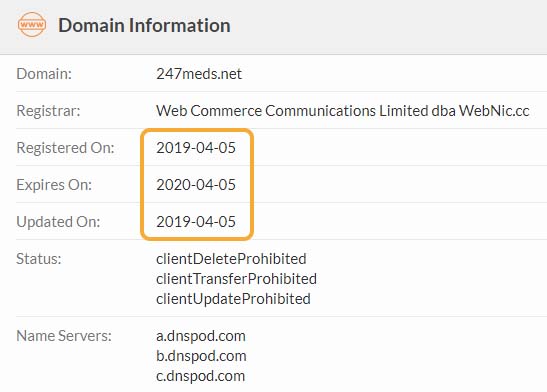Click the Domain: field label

click(x=44, y=74)
